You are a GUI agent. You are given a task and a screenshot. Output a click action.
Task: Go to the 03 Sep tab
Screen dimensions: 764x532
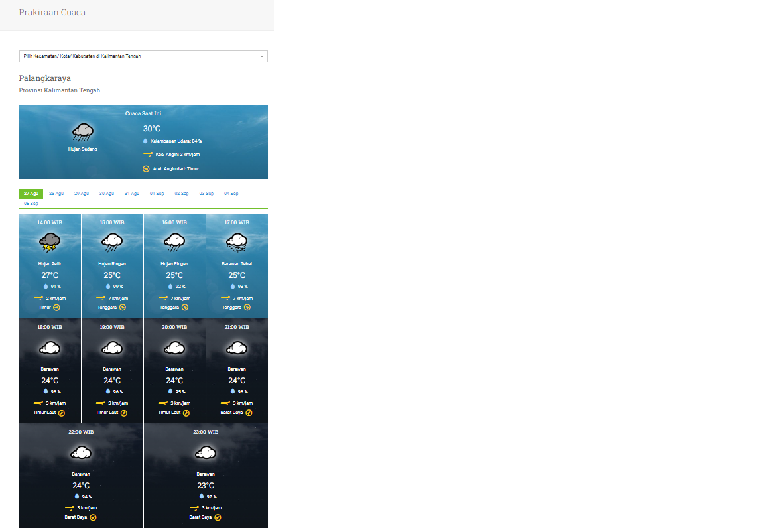[207, 194]
